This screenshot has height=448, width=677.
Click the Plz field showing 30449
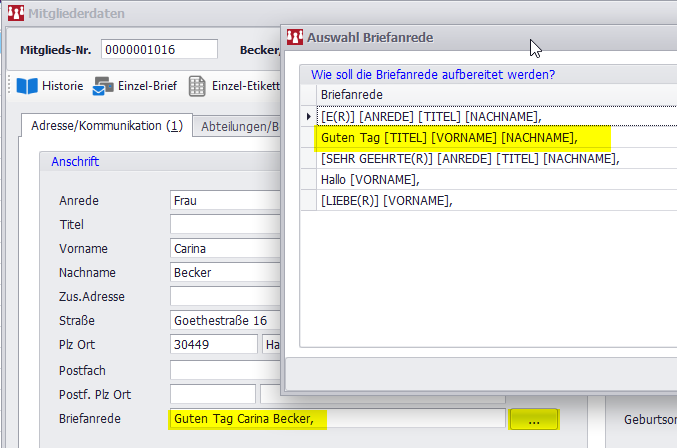point(213,344)
